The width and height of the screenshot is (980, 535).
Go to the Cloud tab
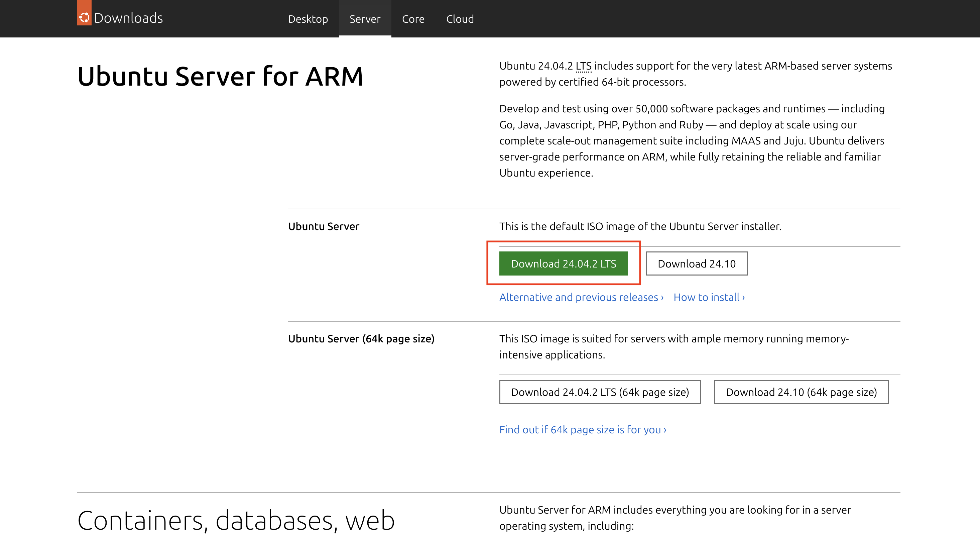pyautogui.click(x=460, y=19)
